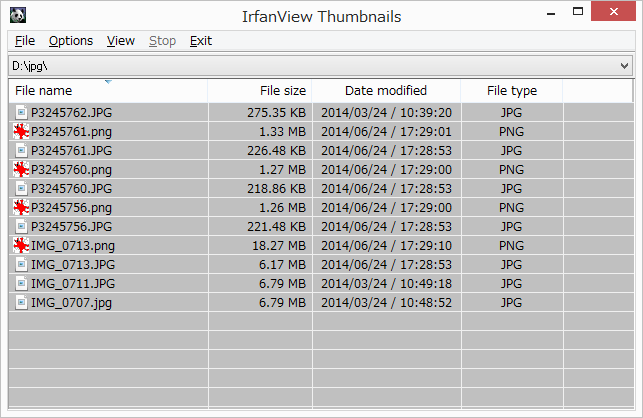Screen dimensions: 643x418
Task: Open the View menu
Action: [121, 41]
